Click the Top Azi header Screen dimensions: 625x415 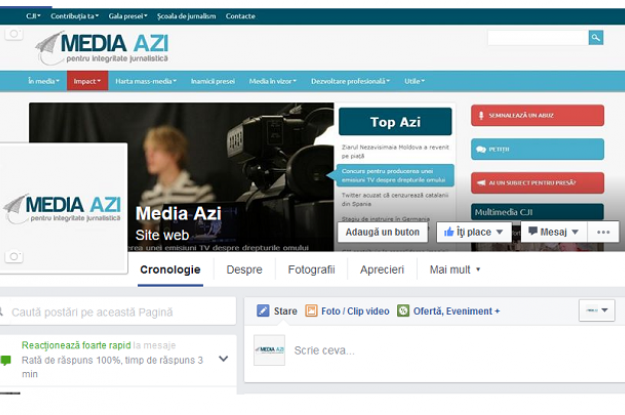[395, 122]
